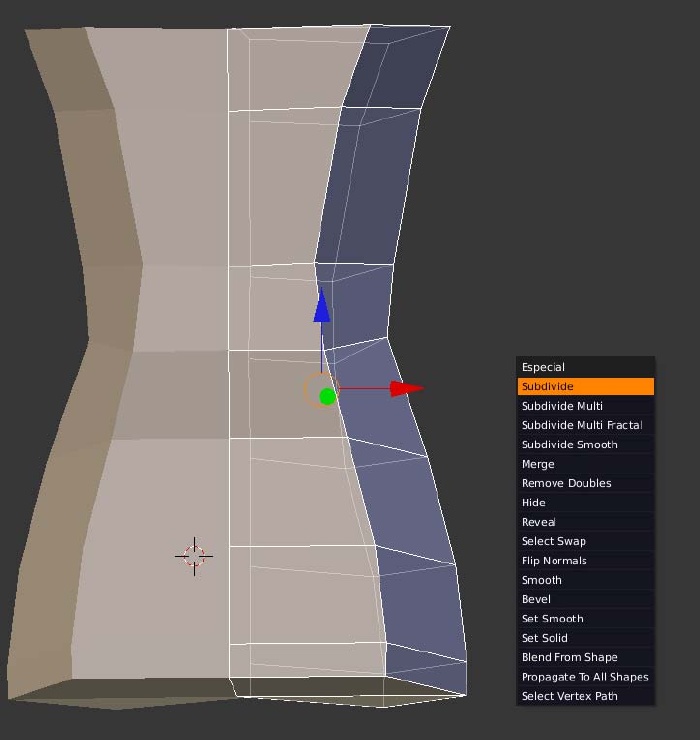Click the 3D cursor crosshair
The width and height of the screenshot is (700, 740).
tap(194, 556)
